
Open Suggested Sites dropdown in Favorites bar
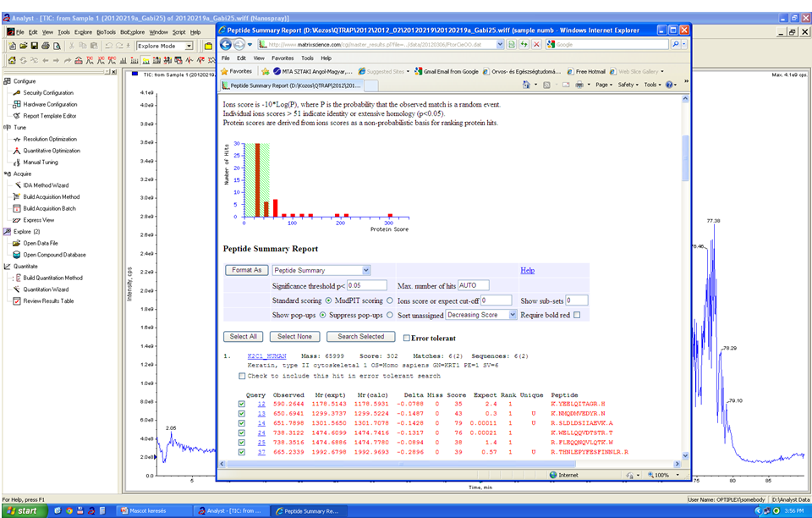408,71
